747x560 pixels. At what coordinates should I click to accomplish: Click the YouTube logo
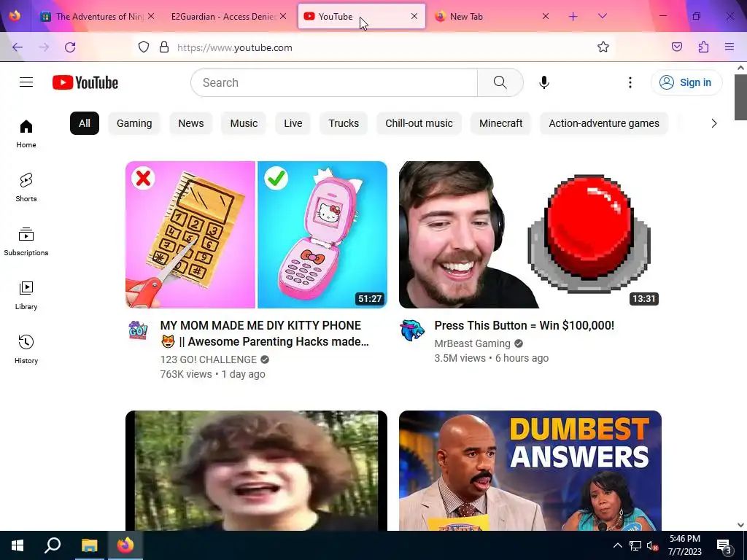pyautogui.click(x=85, y=82)
